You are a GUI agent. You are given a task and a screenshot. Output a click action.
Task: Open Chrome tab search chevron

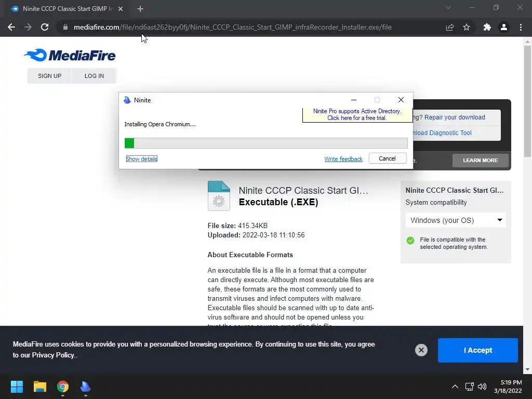pyautogui.click(x=448, y=7)
